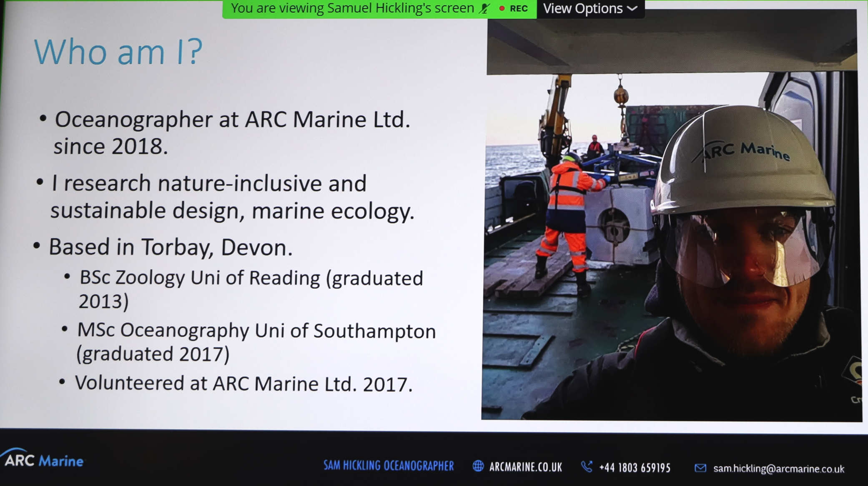868x486 pixels.
Task: Open the ARCMARINE.CO.UK link
Action: point(525,467)
